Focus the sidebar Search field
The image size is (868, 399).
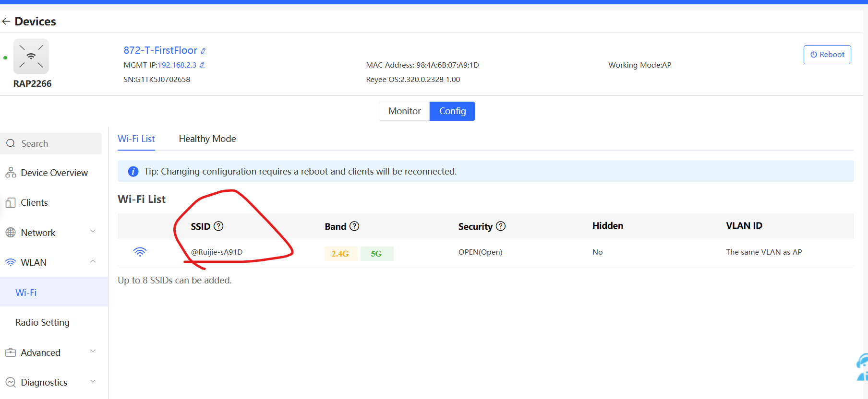pyautogui.click(x=51, y=143)
